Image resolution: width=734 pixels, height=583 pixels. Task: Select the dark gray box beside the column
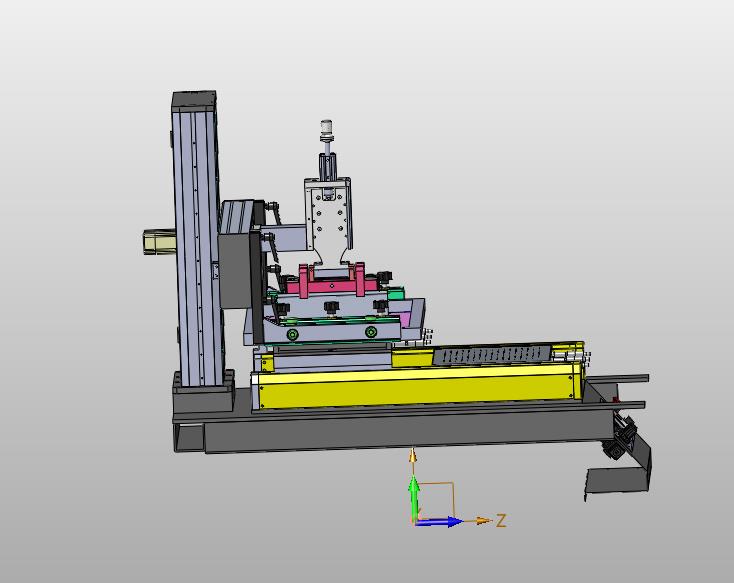[x=237, y=271]
